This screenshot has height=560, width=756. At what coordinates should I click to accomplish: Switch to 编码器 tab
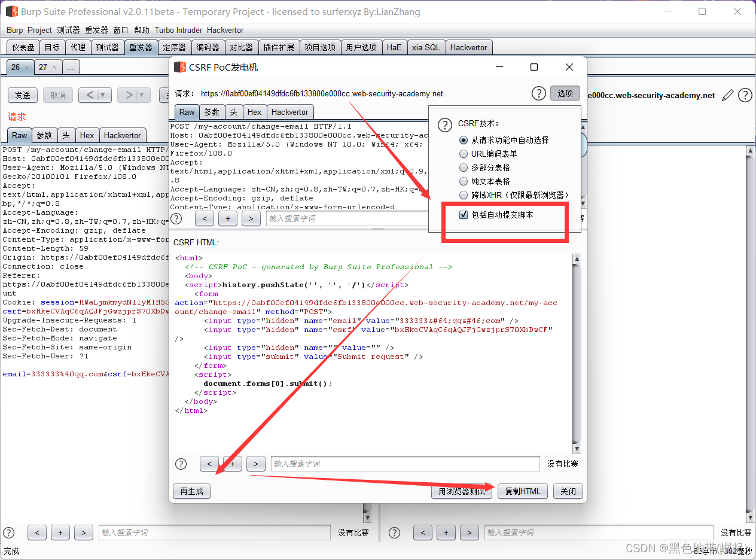(x=208, y=47)
